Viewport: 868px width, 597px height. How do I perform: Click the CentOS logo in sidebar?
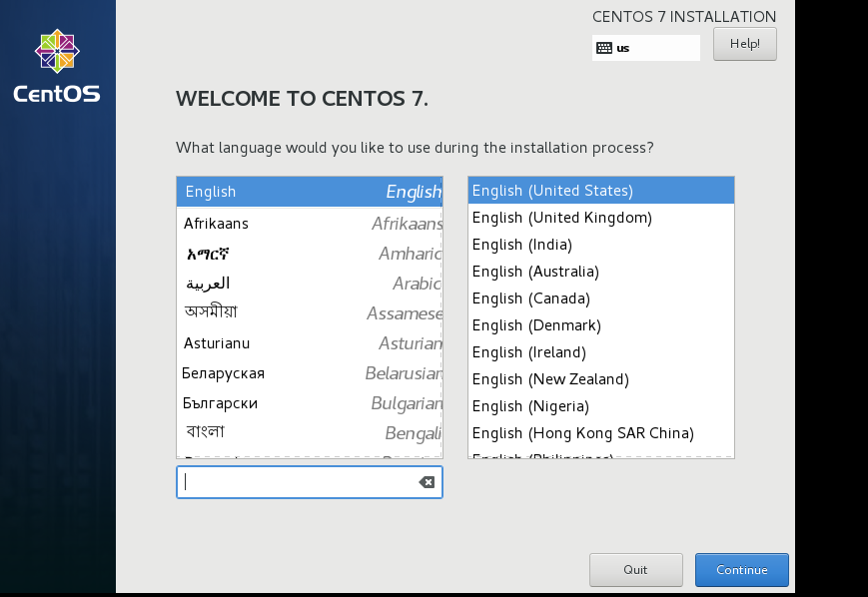click(57, 67)
